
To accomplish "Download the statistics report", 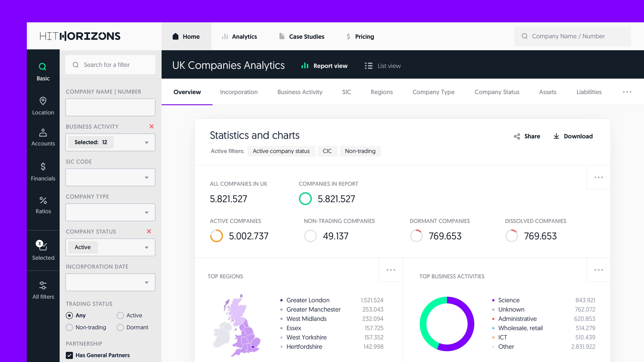I will point(573,136).
